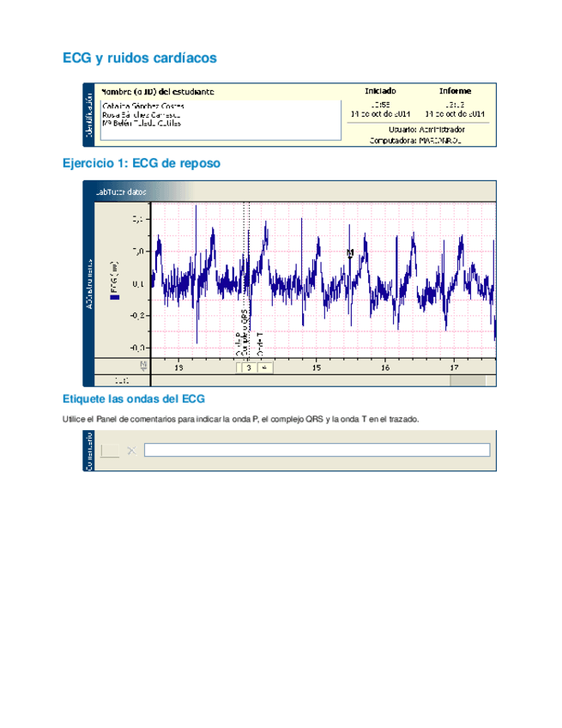Click the comment text input field

[x=317, y=450]
